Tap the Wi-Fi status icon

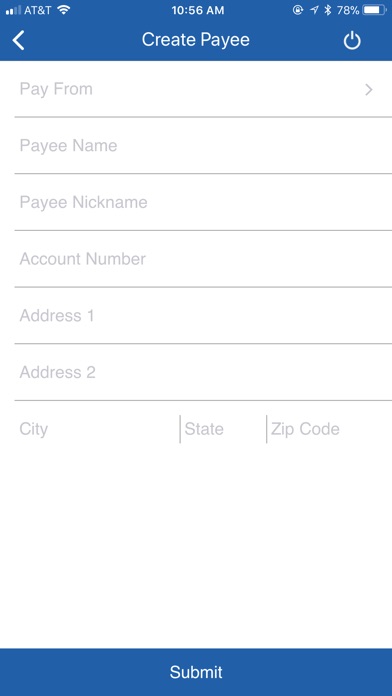[x=64, y=10]
